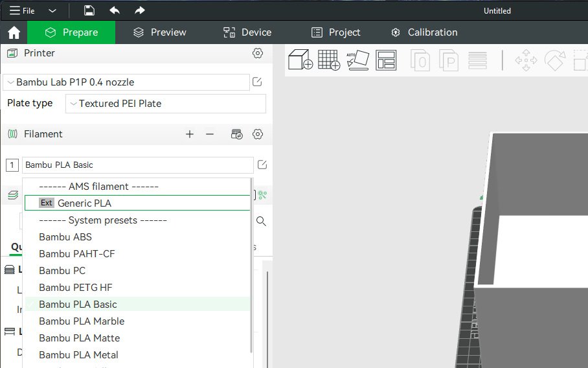Open the File menu

pyautogui.click(x=22, y=10)
